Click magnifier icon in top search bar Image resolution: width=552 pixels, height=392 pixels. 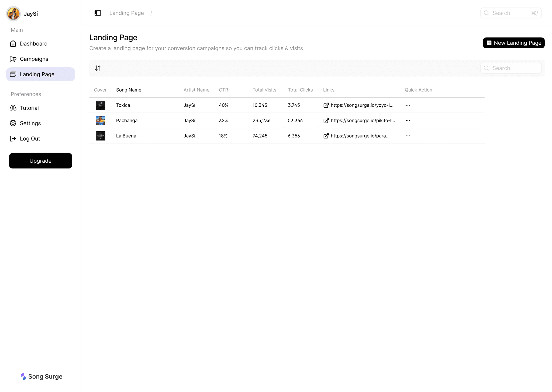[487, 13]
